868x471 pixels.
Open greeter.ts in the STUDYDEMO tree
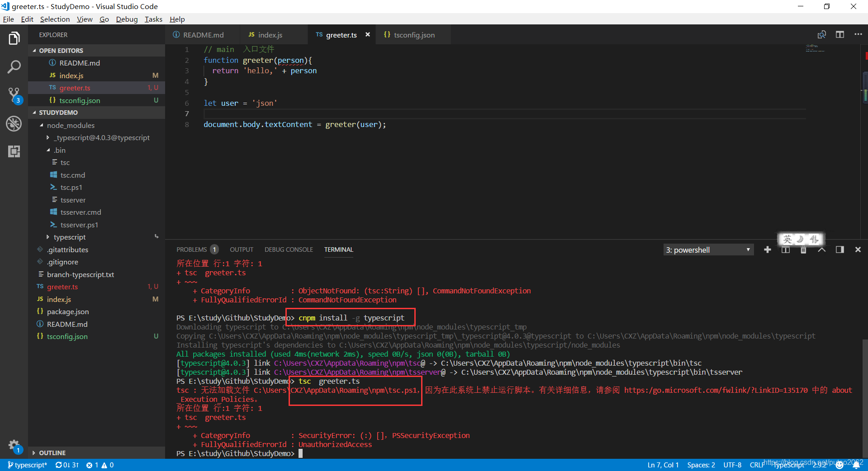tap(96, 287)
